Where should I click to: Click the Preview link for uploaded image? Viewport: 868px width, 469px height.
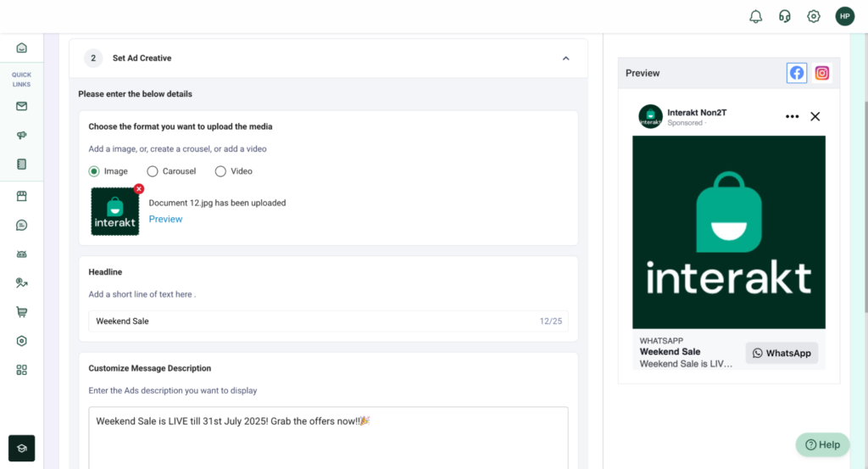tap(165, 219)
